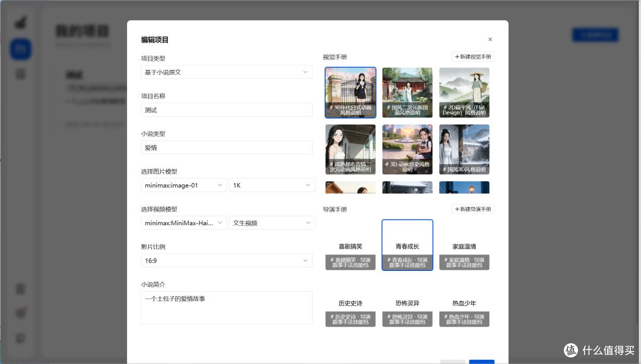Select the 热血少年 director manual card
Viewport: 641px width, 364px height.
[x=464, y=302]
